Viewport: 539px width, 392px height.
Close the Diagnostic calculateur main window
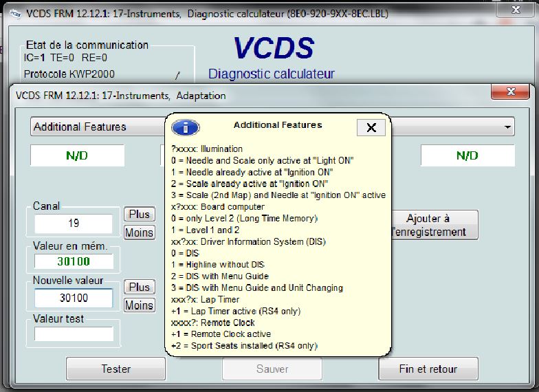coord(516,10)
